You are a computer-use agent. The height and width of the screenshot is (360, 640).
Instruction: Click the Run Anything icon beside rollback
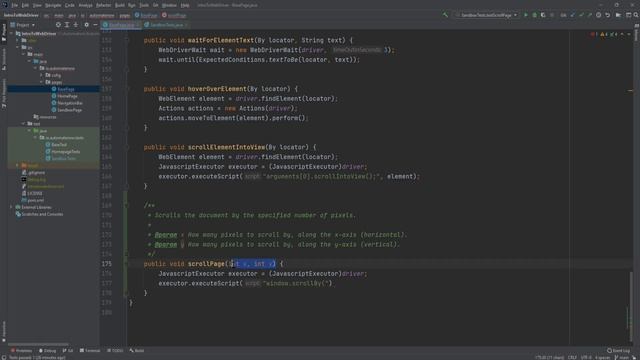point(618,15)
